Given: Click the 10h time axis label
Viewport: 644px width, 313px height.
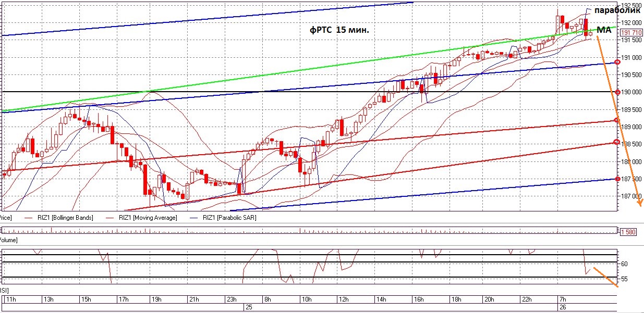Looking at the screenshot, I should tap(307, 299).
